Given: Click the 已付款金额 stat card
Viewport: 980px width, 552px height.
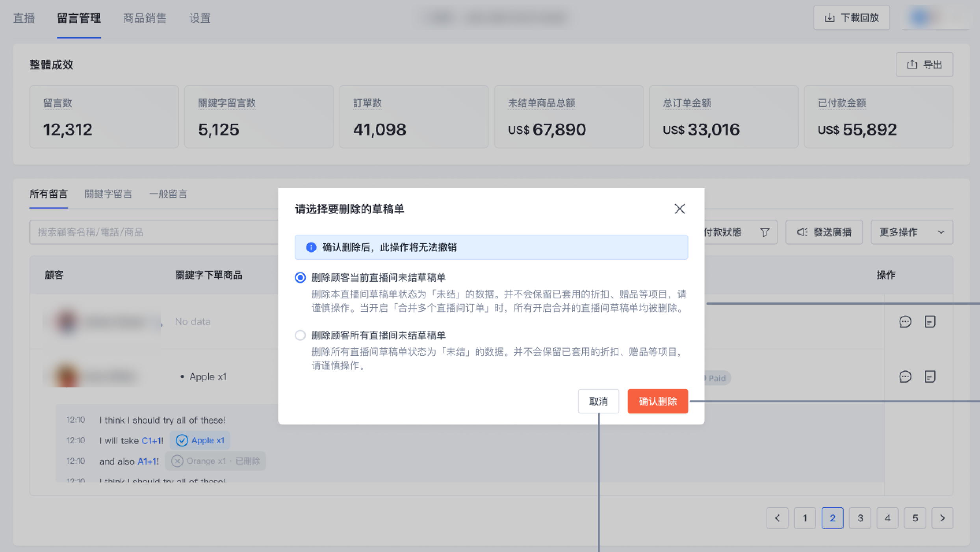Looking at the screenshot, I should pyautogui.click(x=879, y=117).
